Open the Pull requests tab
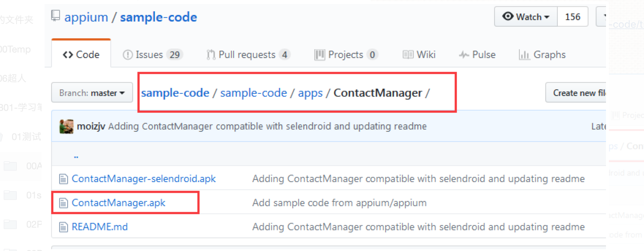 (248, 55)
